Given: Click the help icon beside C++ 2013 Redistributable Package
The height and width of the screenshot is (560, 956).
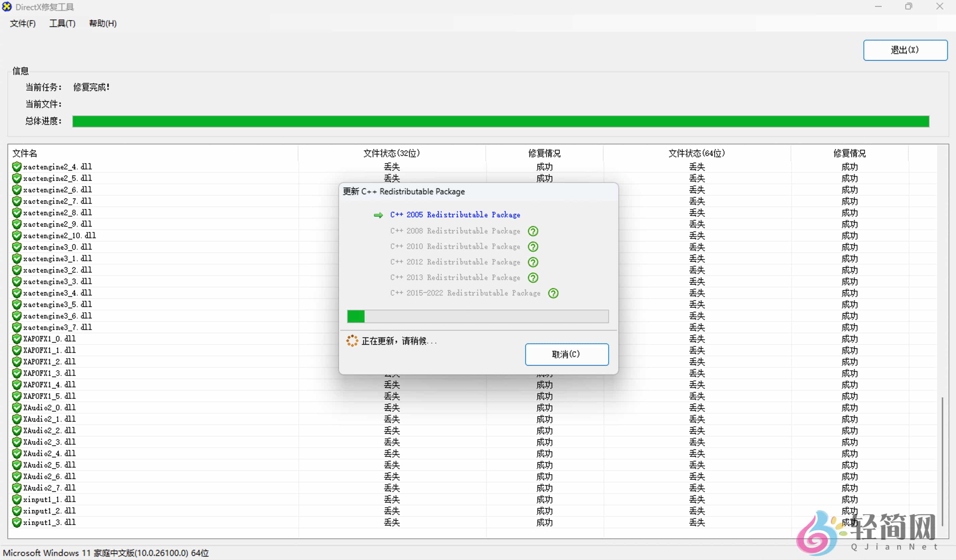Looking at the screenshot, I should pos(533,278).
